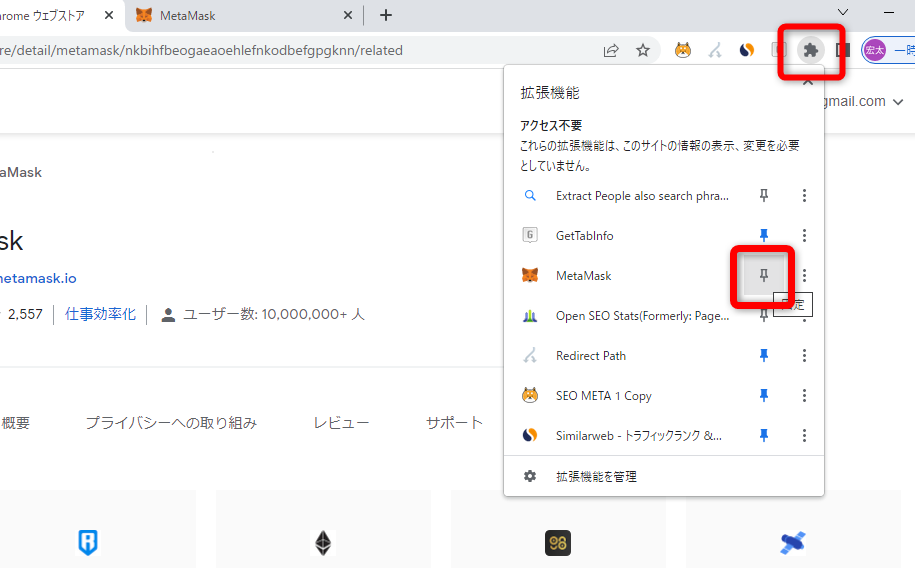This screenshot has width=915, height=568.
Task: Open the Ronin Wallet related extension thumbnail
Action: (88, 542)
